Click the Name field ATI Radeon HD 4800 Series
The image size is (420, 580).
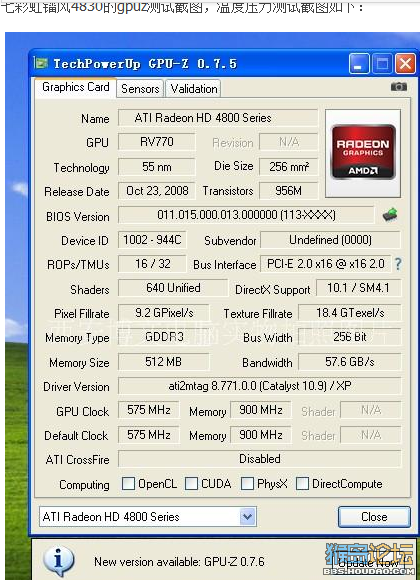pyautogui.click(x=218, y=118)
